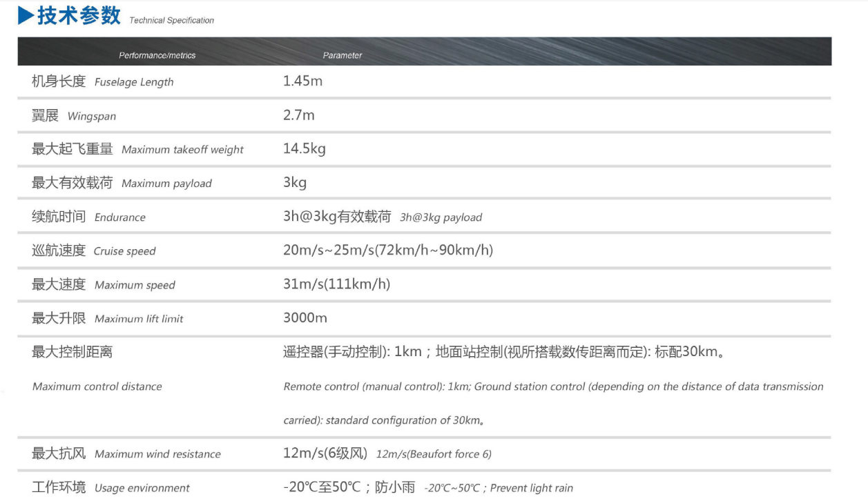Open the Parameter column header
Image resolution: width=868 pixels, height=499 pixels.
coord(343,55)
